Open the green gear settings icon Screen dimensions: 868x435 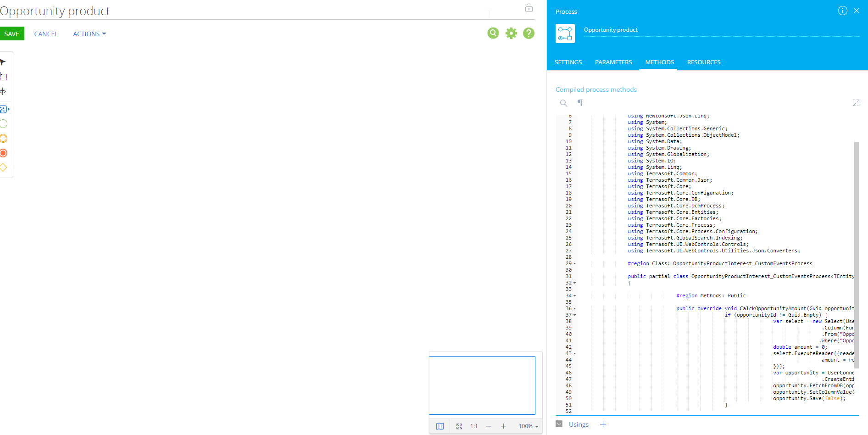point(511,33)
